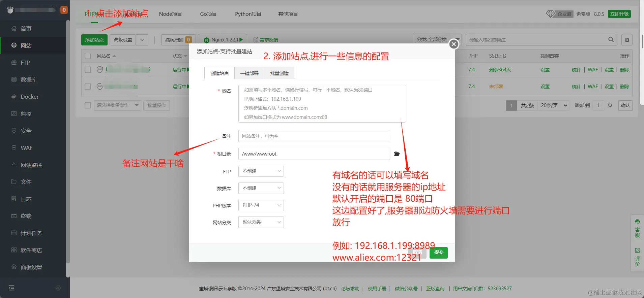Close the 添加站点 dialog

(454, 44)
